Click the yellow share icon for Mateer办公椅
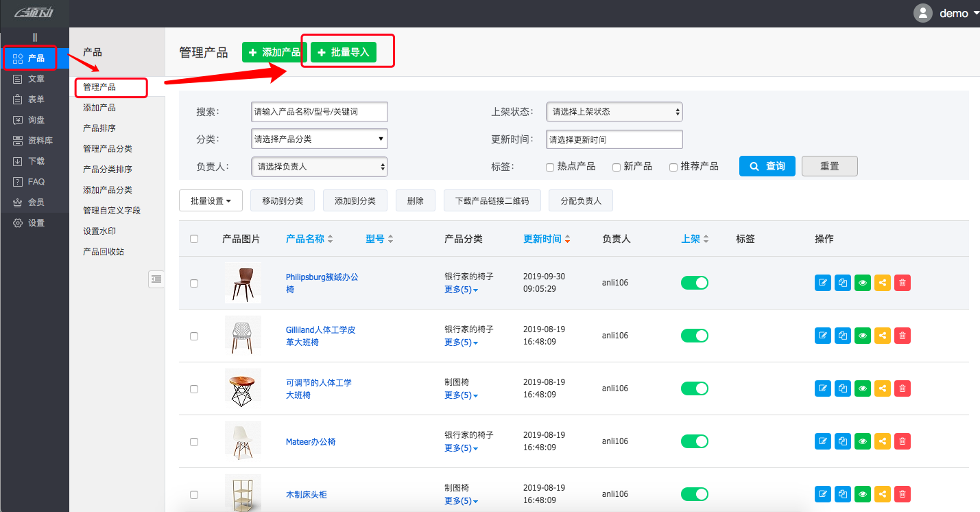980x512 pixels. click(x=882, y=441)
